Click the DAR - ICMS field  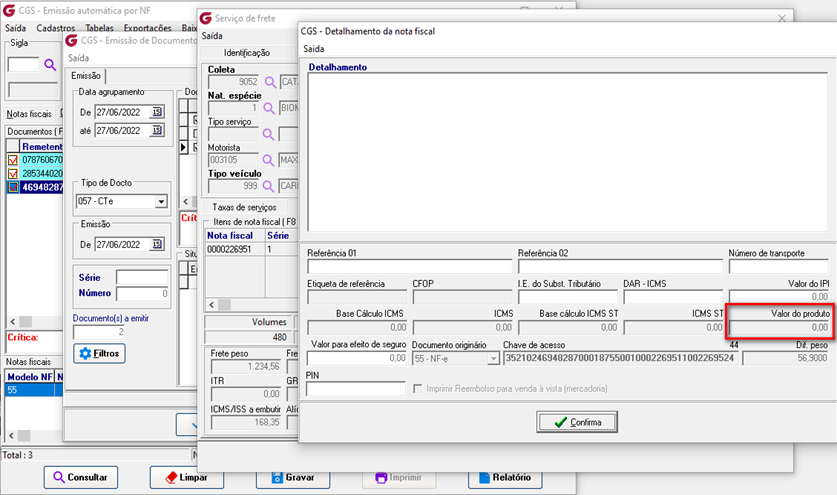(673, 296)
